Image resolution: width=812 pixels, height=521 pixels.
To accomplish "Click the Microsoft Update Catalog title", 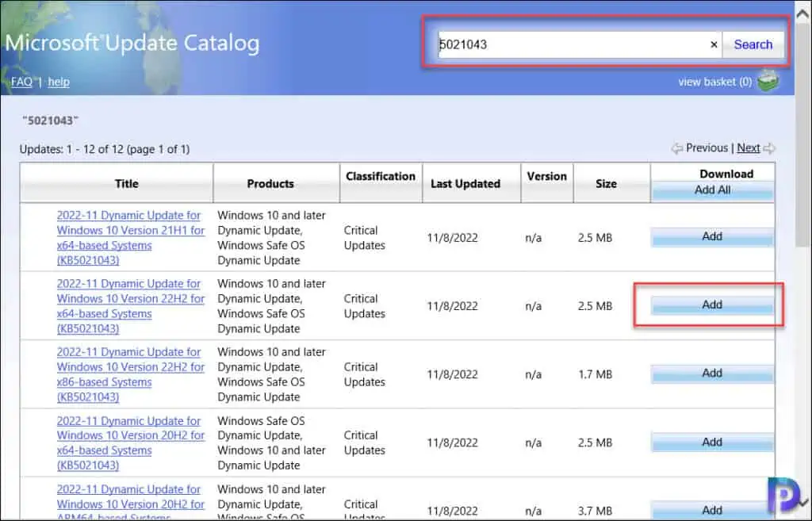I will pos(132,43).
